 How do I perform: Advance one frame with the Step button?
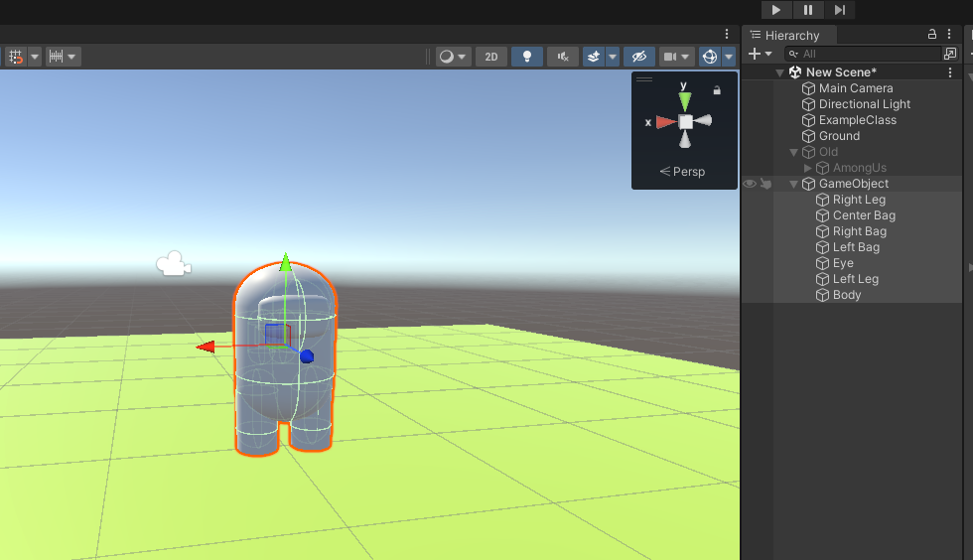(840, 10)
